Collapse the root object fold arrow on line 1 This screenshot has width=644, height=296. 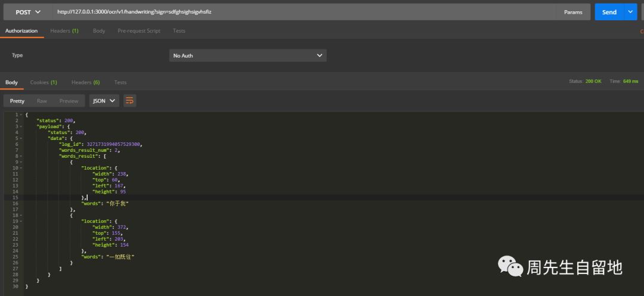[x=20, y=115]
